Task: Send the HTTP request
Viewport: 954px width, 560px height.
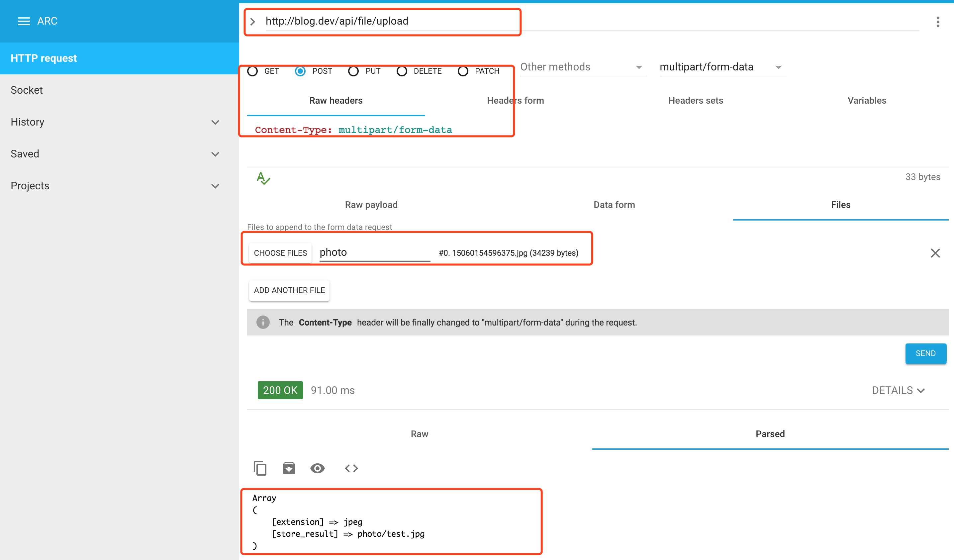Action: 925,353
